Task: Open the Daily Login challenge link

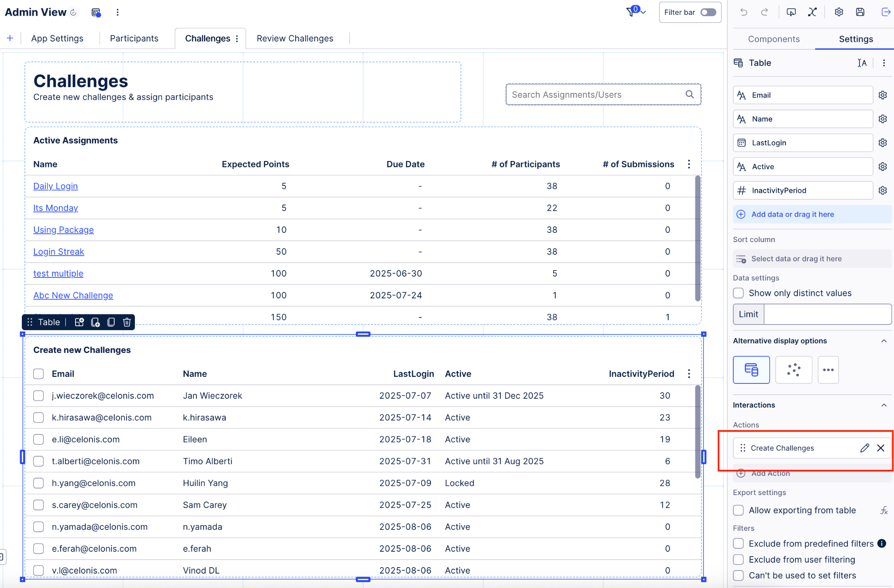Action: click(55, 186)
